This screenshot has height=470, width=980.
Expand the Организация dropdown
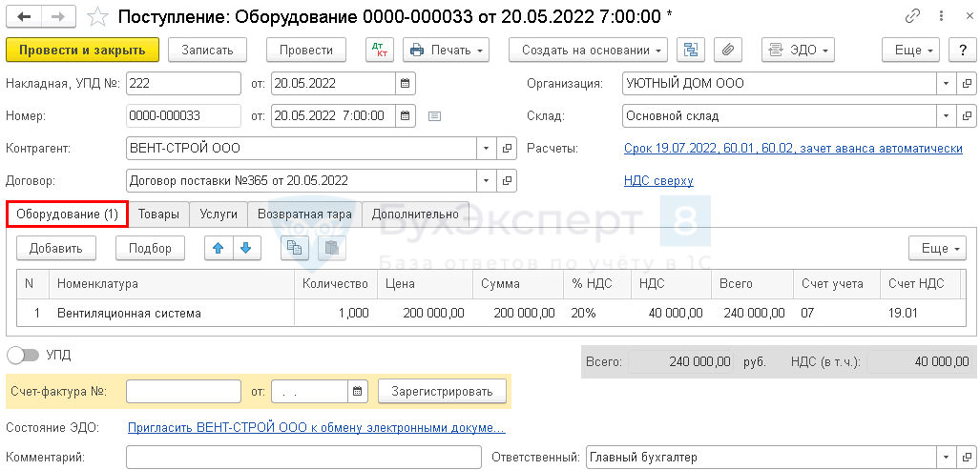click(x=945, y=83)
